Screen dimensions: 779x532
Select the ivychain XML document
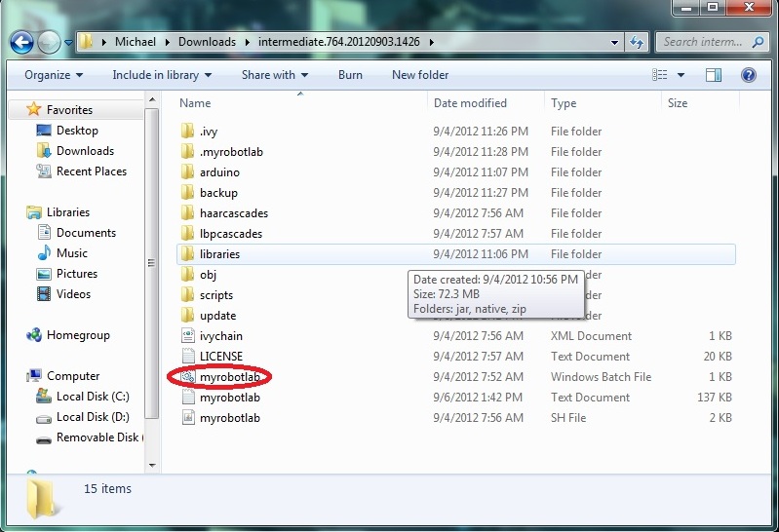point(221,336)
